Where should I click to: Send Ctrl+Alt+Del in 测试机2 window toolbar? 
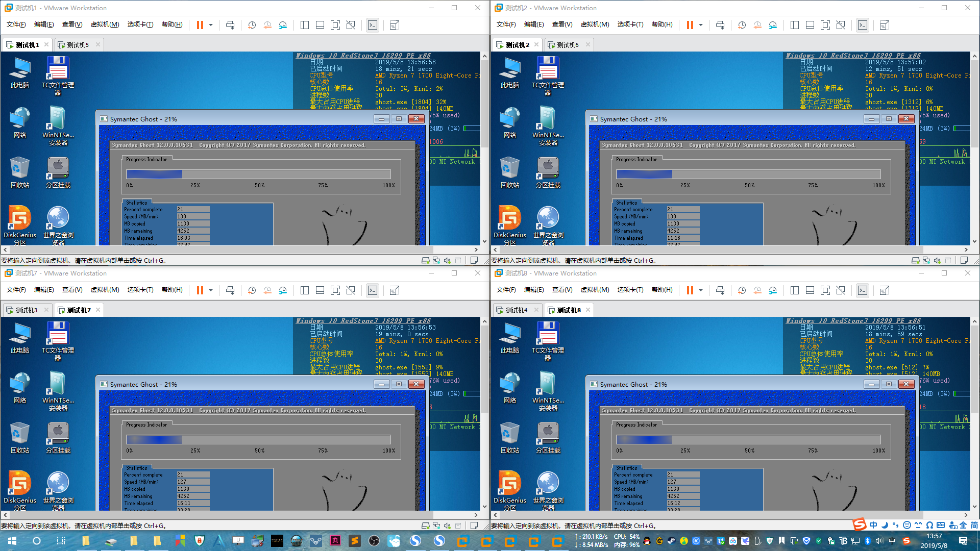pyautogui.click(x=720, y=25)
